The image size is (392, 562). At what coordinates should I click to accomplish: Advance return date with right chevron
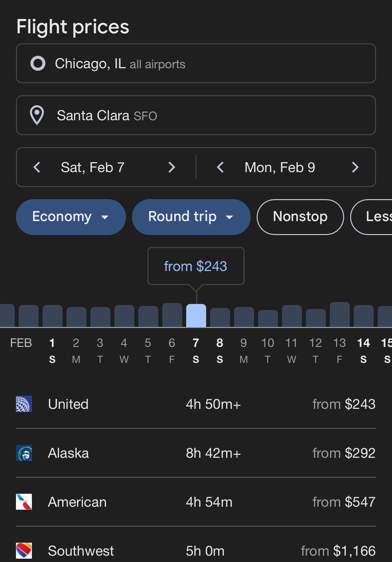355,167
